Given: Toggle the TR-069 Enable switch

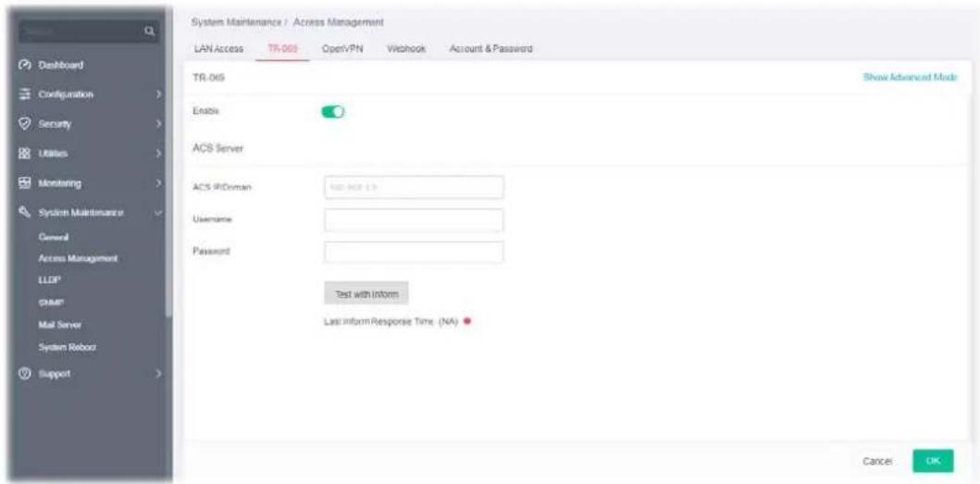Looking at the screenshot, I should [x=333, y=111].
